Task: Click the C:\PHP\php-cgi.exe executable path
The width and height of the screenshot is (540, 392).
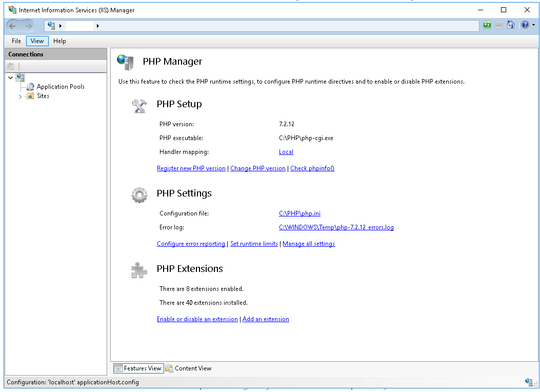Action: tap(306, 138)
